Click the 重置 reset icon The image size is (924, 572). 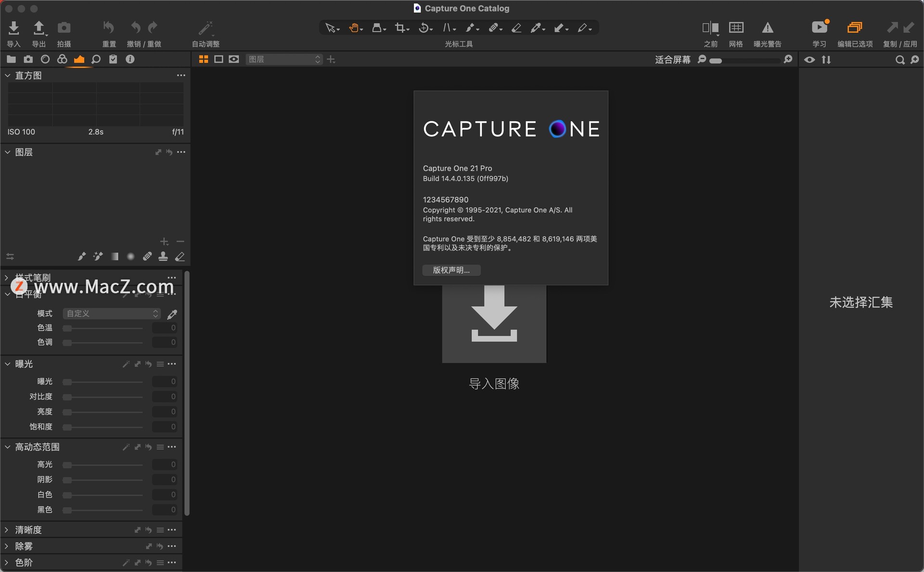[109, 28]
